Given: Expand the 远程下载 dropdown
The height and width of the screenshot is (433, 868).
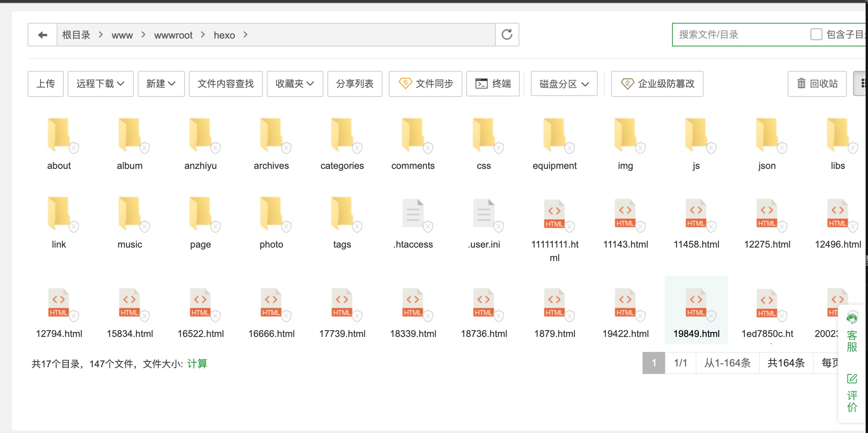Looking at the screenshot, I should pyautogui.click(x=100, y=83).
